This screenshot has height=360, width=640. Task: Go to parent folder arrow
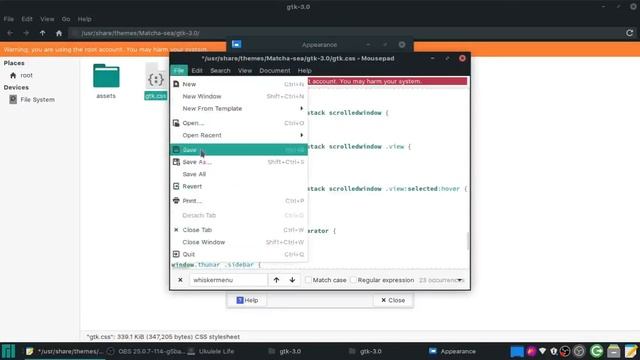pyautogui.click(x=42, y=33)
